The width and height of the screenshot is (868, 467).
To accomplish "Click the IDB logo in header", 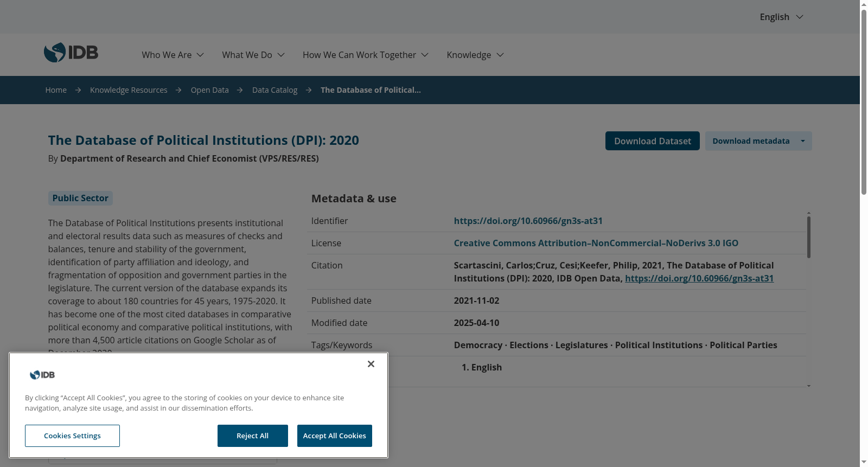I will point(71,53).
